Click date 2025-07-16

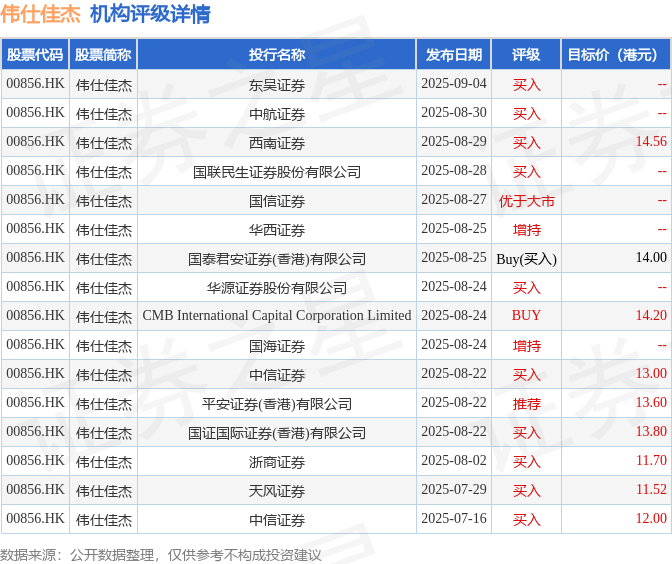coord(454,518)
